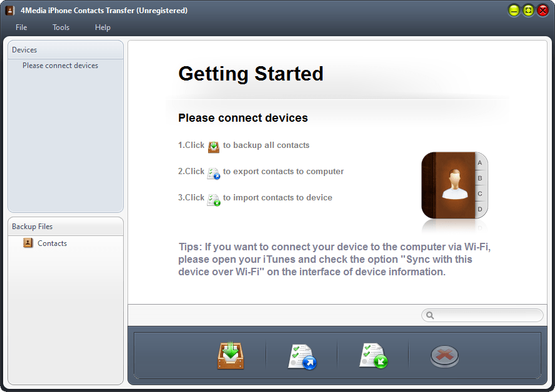Screen dimensions: 555x392
Task: Close the application with red button
Action: pyautogui.click(x=542, y=11)
